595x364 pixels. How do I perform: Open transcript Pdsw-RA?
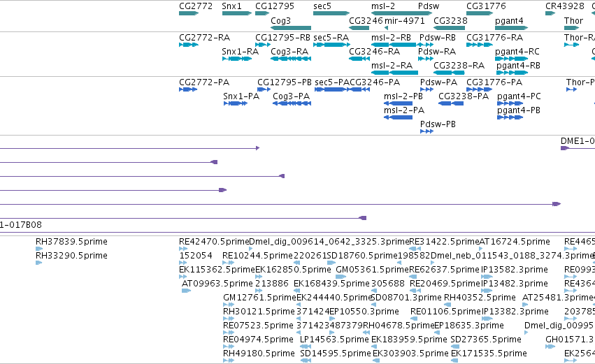pyautogui.click(x=437, y=52)
